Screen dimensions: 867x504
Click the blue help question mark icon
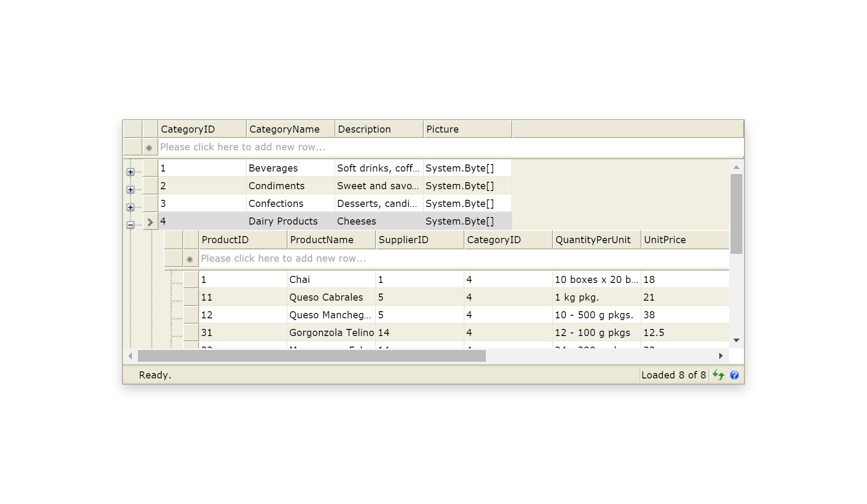pos(734,375)
